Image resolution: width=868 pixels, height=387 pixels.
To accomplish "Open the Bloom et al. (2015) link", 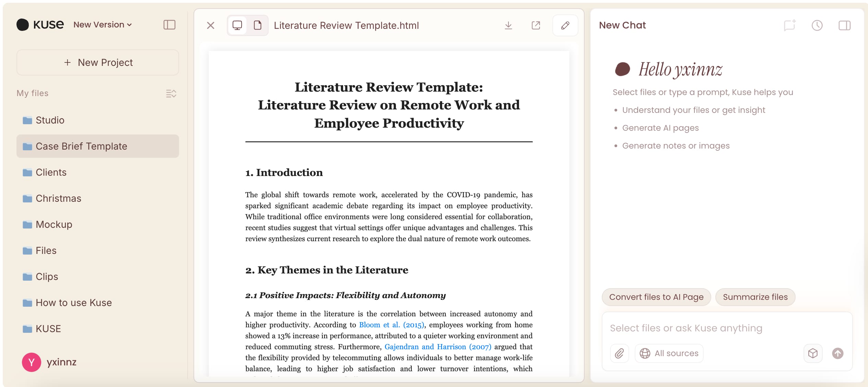I will pyautogui.click(x=391, y=325).
